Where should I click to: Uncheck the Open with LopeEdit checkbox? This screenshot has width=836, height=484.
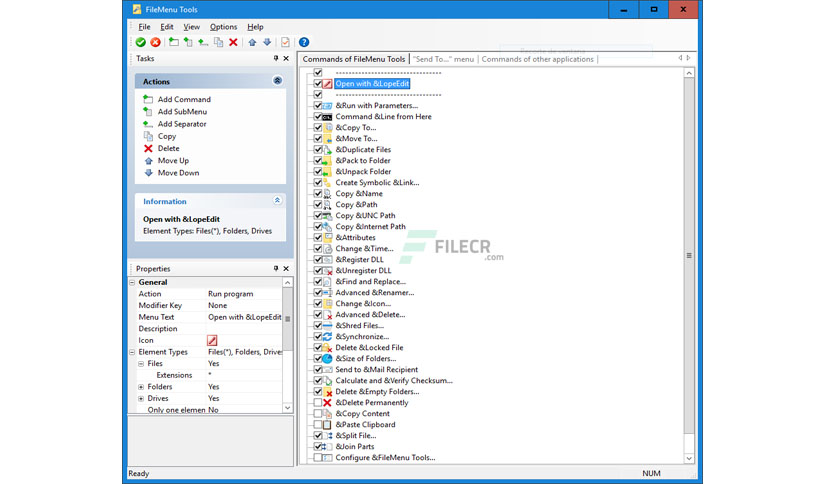tap(318, 84)
